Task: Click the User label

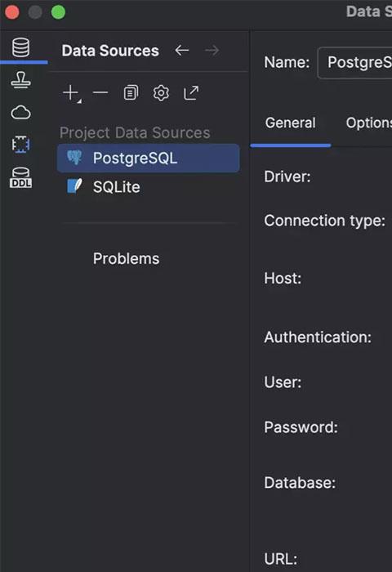Action: pyautogui.click(x=283, y=382)
